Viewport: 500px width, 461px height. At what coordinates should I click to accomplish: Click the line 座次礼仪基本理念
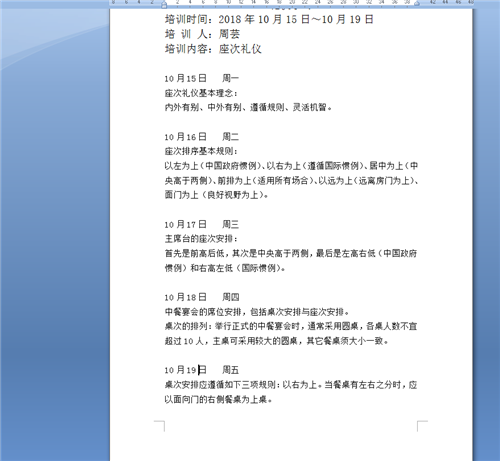click(x=201, y=93)
